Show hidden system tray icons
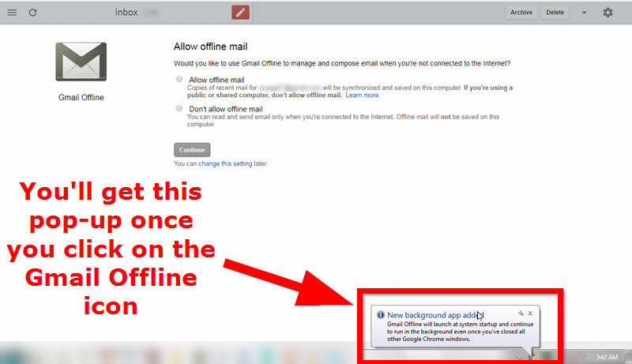Image resolution: width=632 pixels, height=364 pixels. 520,357
